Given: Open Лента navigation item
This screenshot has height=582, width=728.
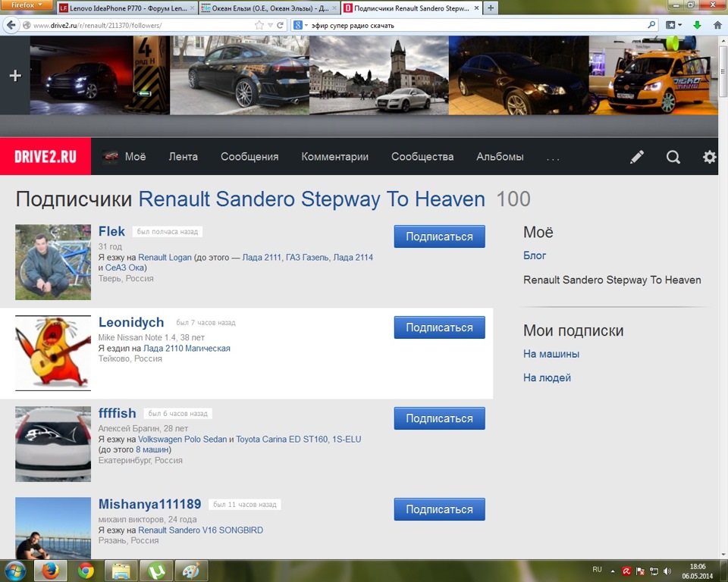Looking at the screenshot, I should pyautogui.click(x=183, y=156).
